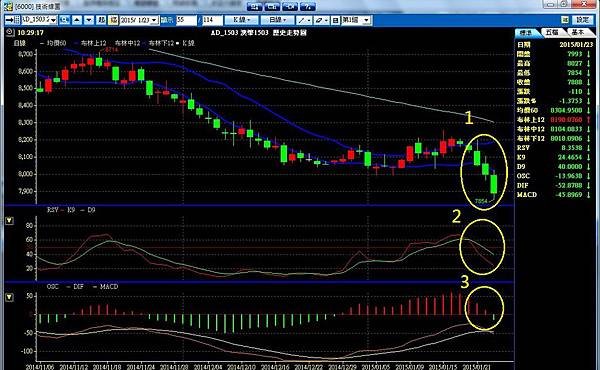Image resolution: width=600 pixels, height=370 pixels.
Task: Click the display count field showing 55
Action: [187, 20]
